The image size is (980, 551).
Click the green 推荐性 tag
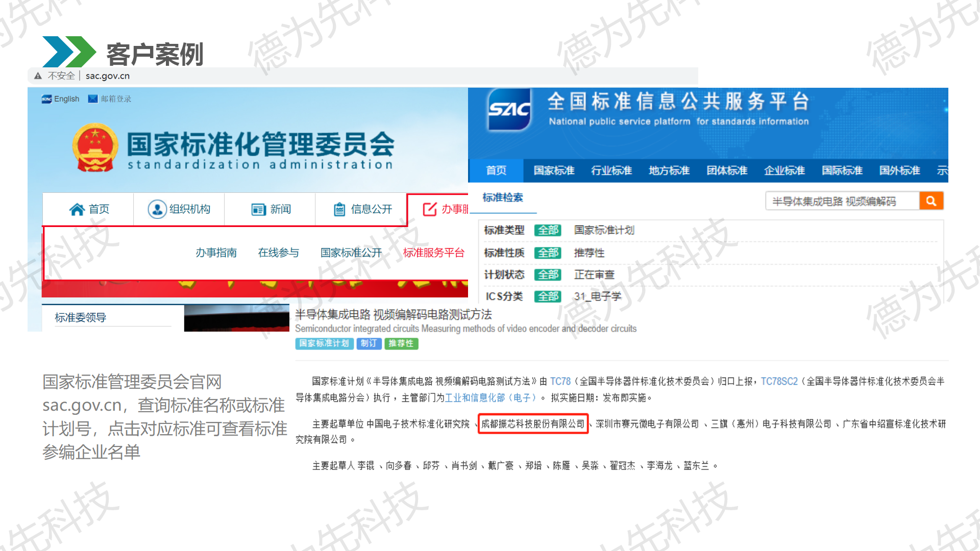(x=401, y=344)
